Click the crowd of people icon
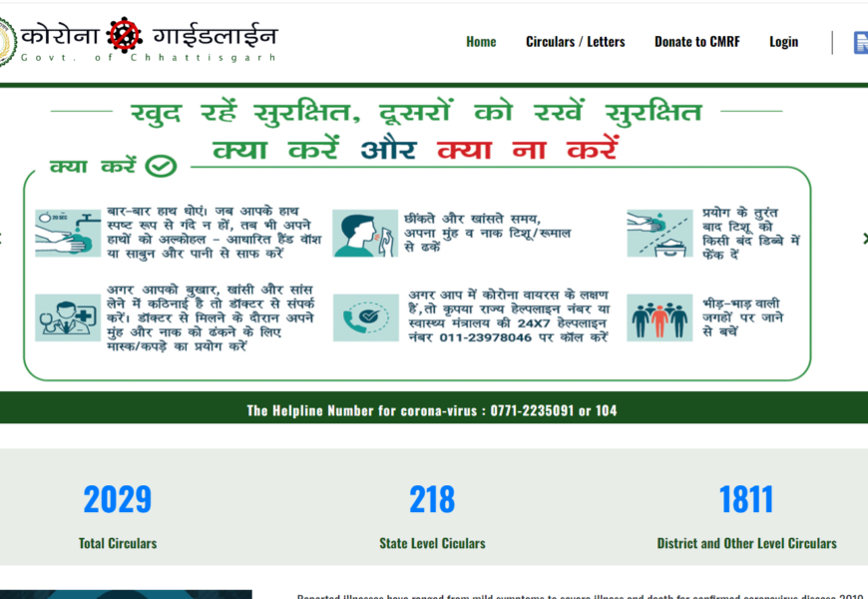The height and width of the screenshot is (599, 868). pyautogui.click(x=658, y=317)
